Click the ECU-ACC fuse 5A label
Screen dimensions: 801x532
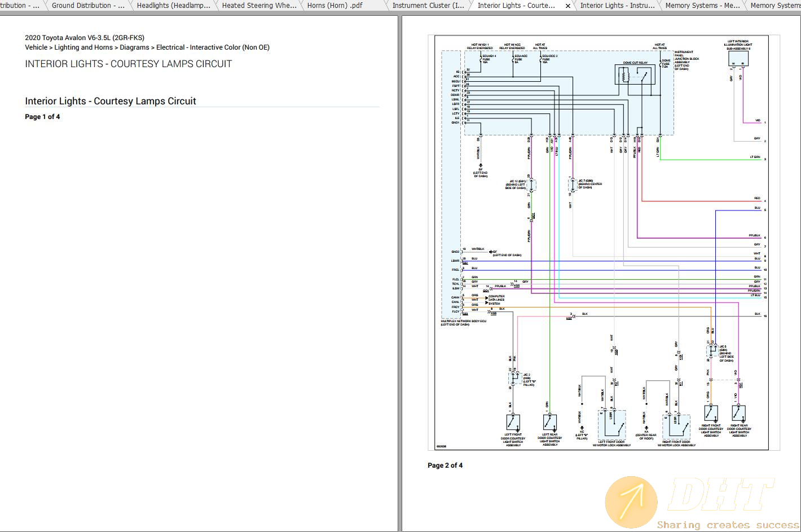click(521, 59)
